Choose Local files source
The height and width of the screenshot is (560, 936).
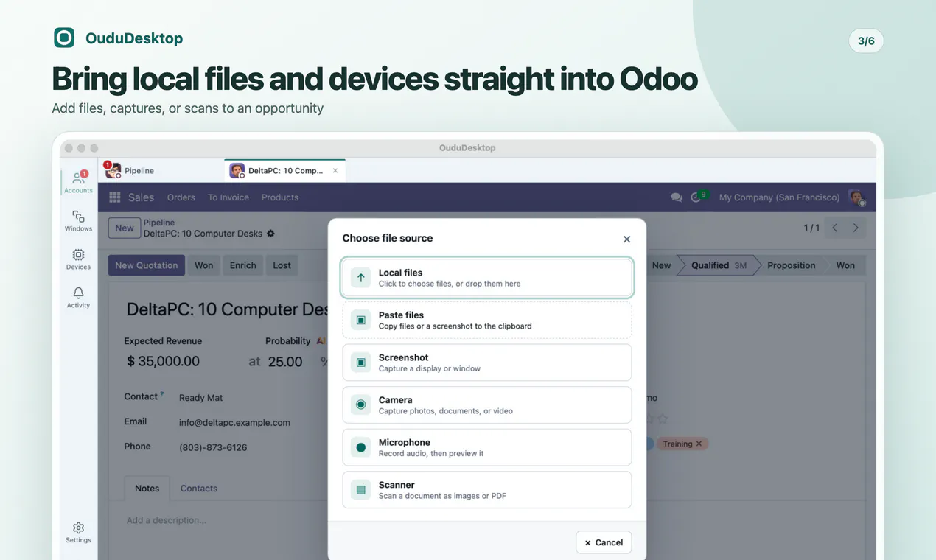[486, 278]
